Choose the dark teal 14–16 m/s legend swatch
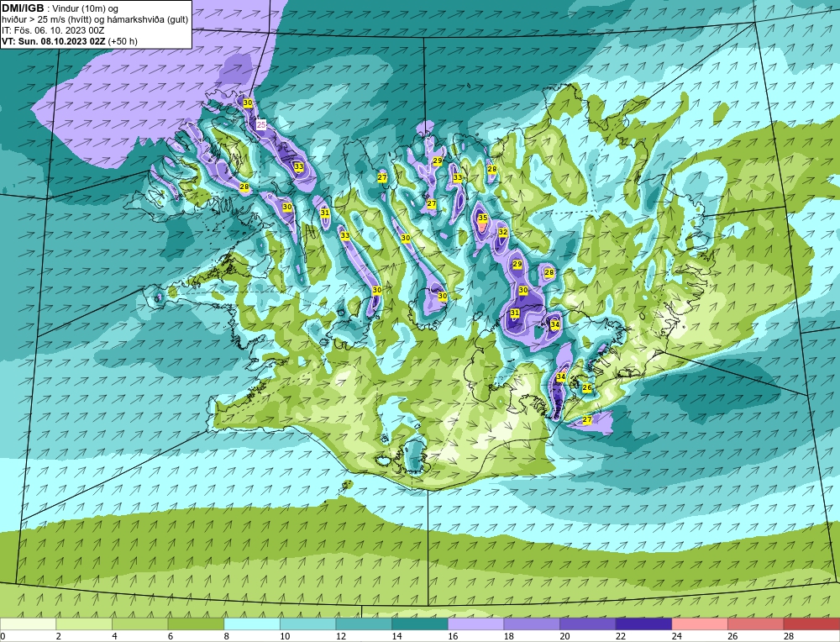840x642 pixels. (x=419, y=624)
